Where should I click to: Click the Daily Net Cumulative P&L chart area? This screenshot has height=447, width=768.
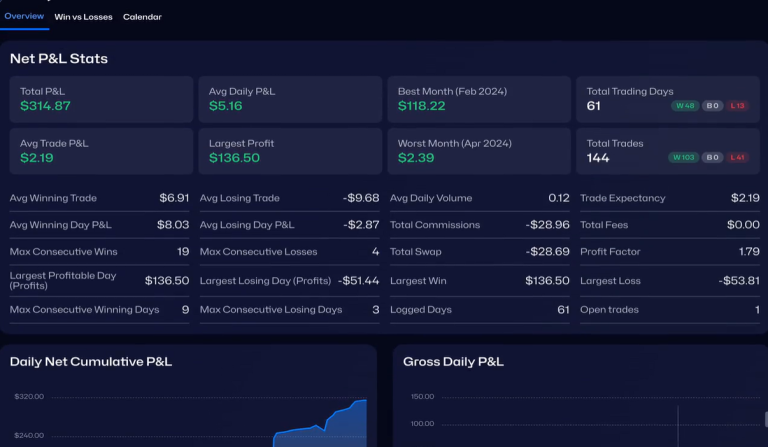click(190, 415)
